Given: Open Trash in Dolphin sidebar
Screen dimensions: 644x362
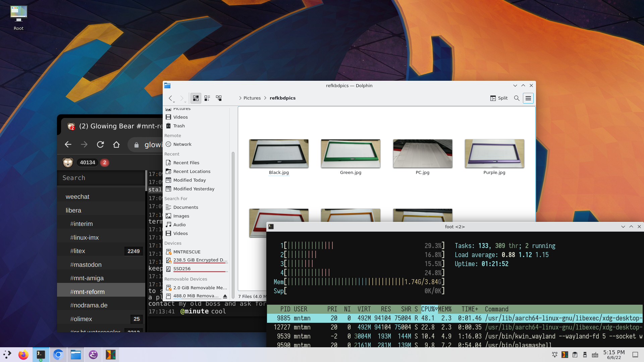Looking at the screenshot, I should pos(196,126).
